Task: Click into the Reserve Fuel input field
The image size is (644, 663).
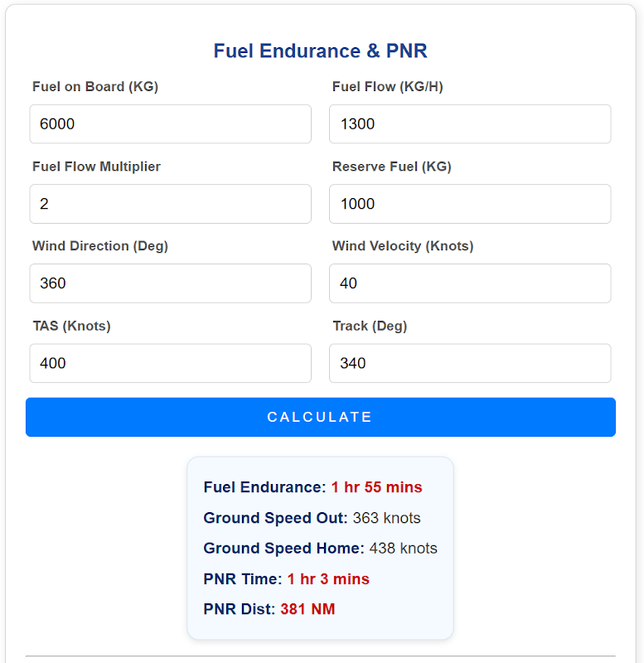Action: (x=470, y=204)
